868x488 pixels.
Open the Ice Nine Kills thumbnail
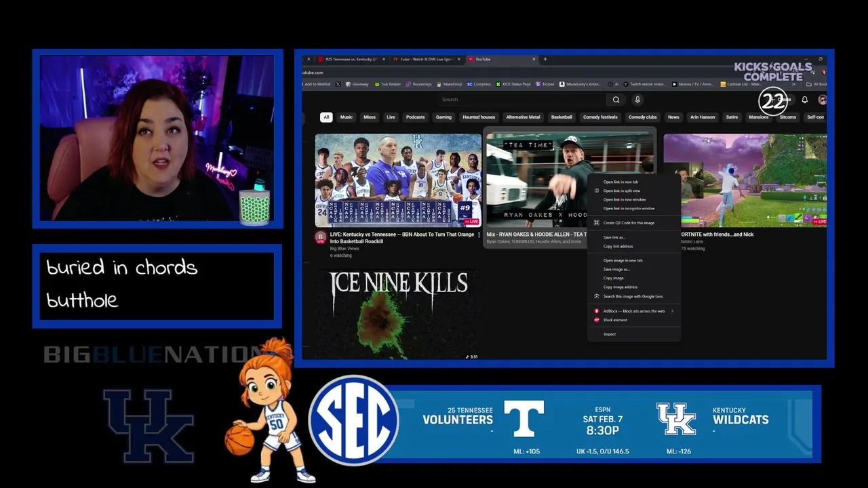[398, 313]
